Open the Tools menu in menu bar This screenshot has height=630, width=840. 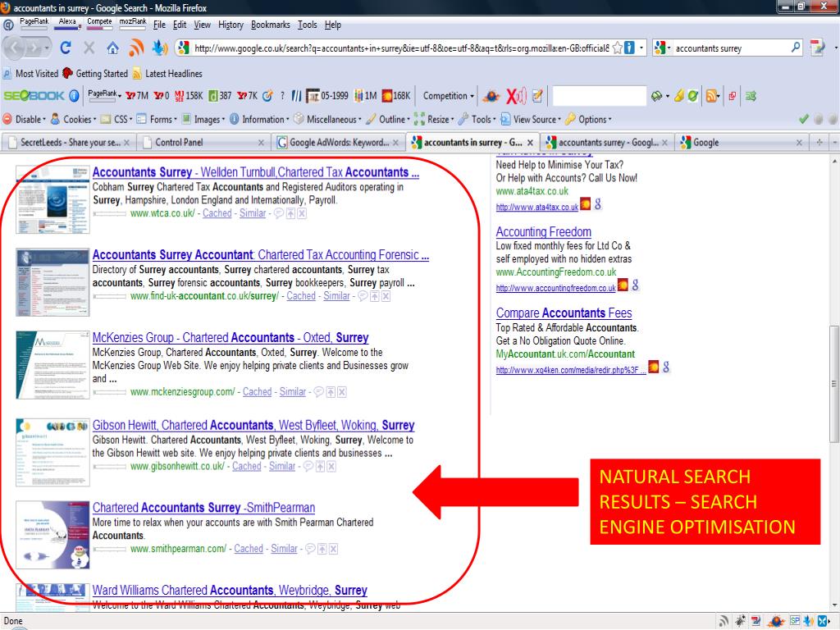(307, 25)
